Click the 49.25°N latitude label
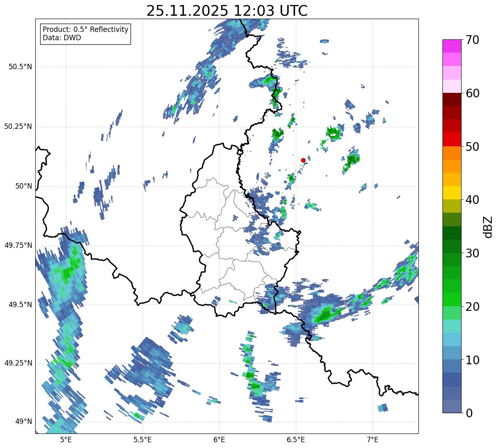This screenshot has height=448, width=498. click(x=18, y=363)
